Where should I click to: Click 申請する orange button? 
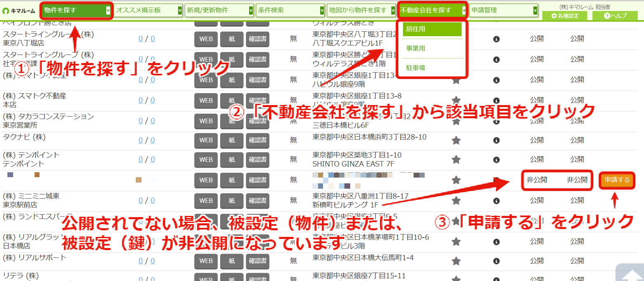(x=616, y=180)
